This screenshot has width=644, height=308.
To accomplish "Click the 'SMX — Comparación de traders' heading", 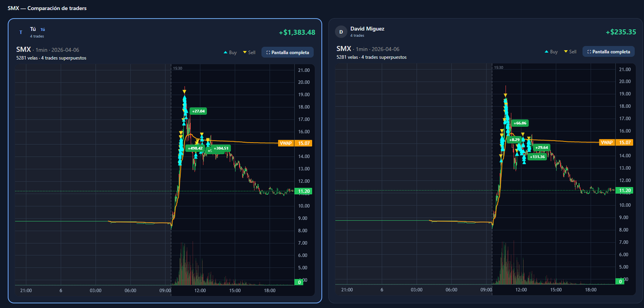I will [47, 8].
